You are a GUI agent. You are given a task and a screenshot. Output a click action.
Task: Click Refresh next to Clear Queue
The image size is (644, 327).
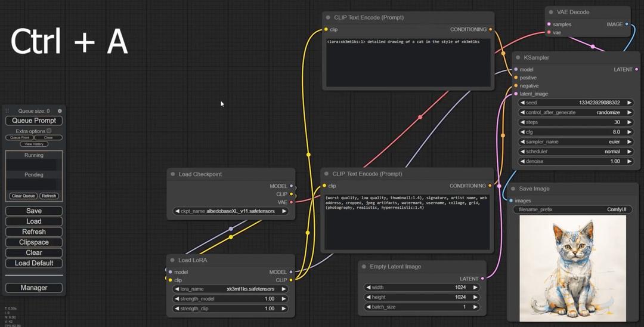tap(49, 196)
